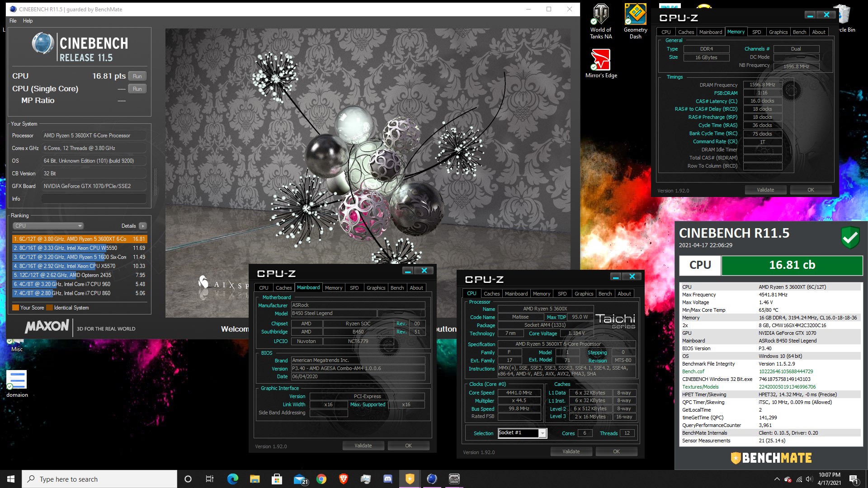Switch to BenchMate shield taskbar icon

[x=410, y=479]
